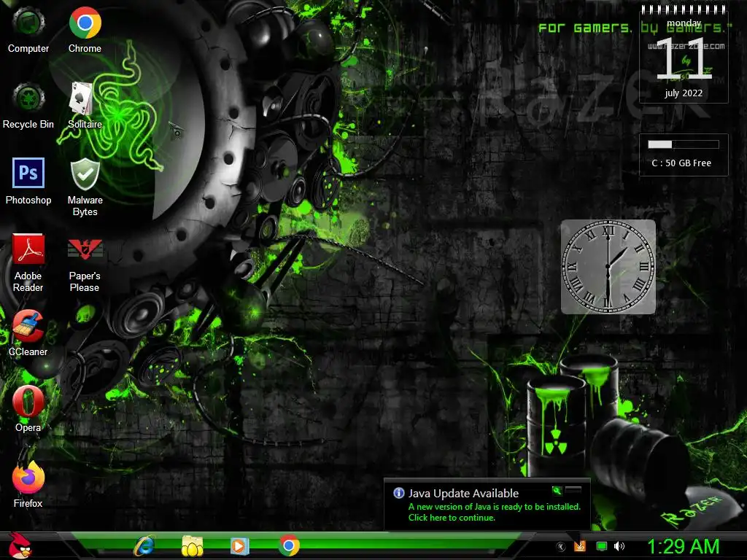Select the Opera browser icon

(28, 408)
